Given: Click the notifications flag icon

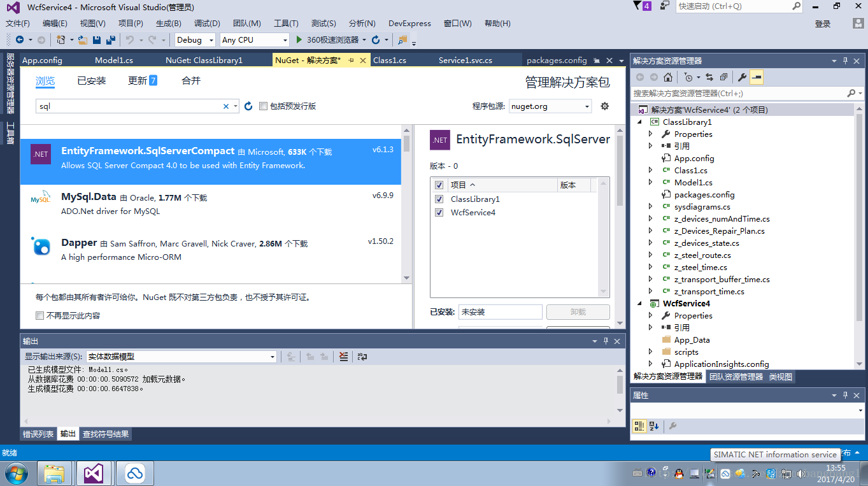Looking at the screenshot, I should click(638, 6).
